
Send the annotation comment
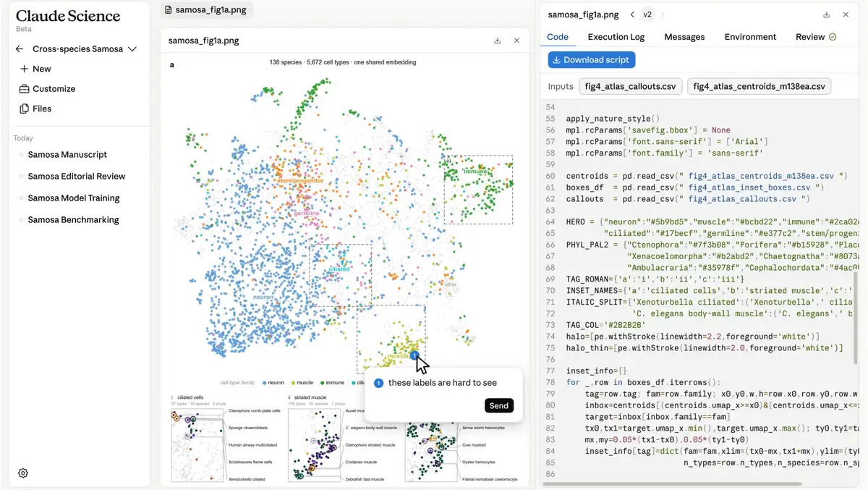(499, 405)
